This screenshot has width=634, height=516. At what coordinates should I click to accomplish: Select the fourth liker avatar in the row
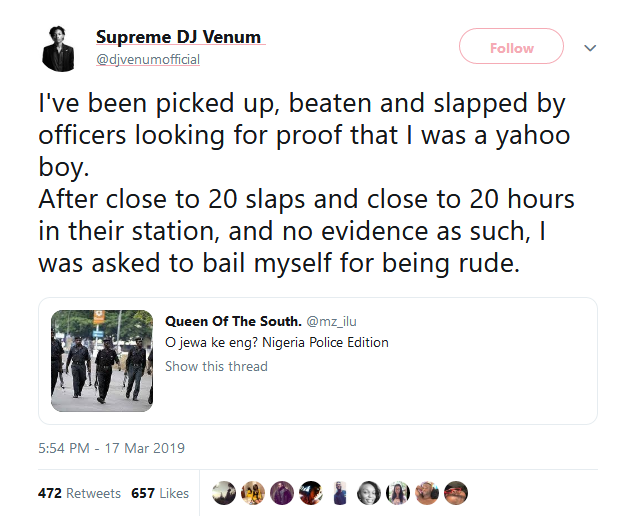click(311, 493)
